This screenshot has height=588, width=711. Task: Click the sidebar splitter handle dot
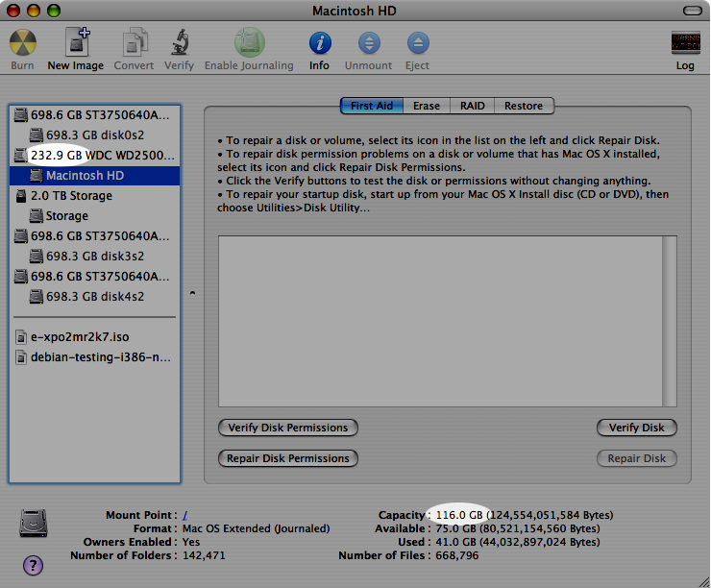[193, 293]
